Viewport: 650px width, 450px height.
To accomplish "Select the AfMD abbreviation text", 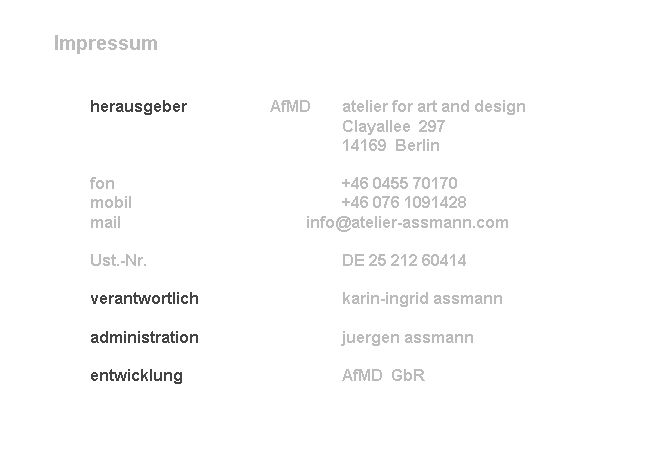I will tap(290, 106).
